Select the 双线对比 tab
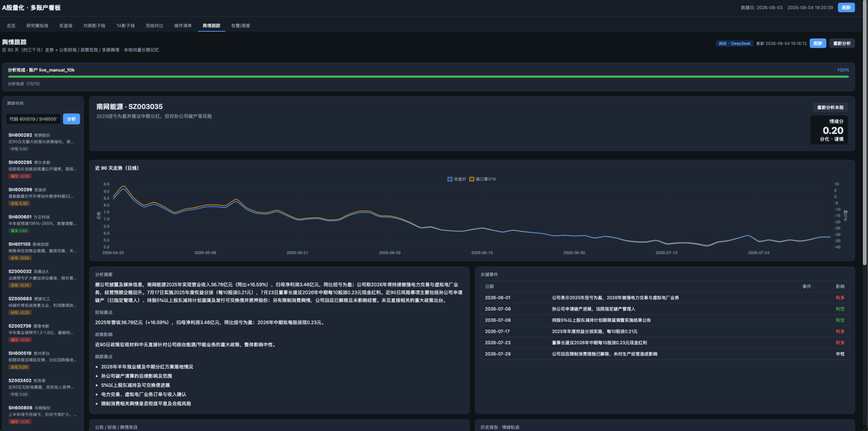The width and height of the screenshot is (868, 431). click(154, 26)
